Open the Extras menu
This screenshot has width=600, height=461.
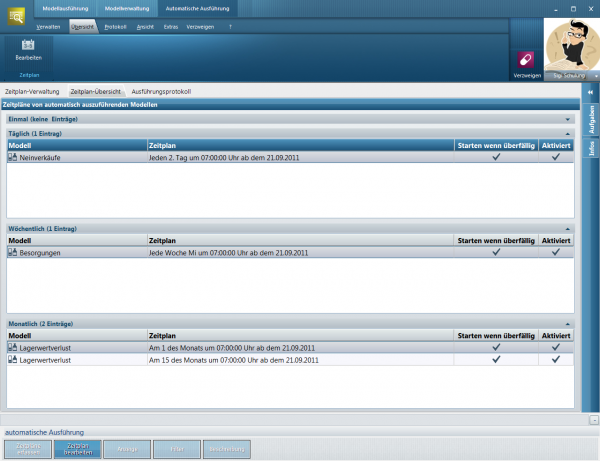[171, 26]
